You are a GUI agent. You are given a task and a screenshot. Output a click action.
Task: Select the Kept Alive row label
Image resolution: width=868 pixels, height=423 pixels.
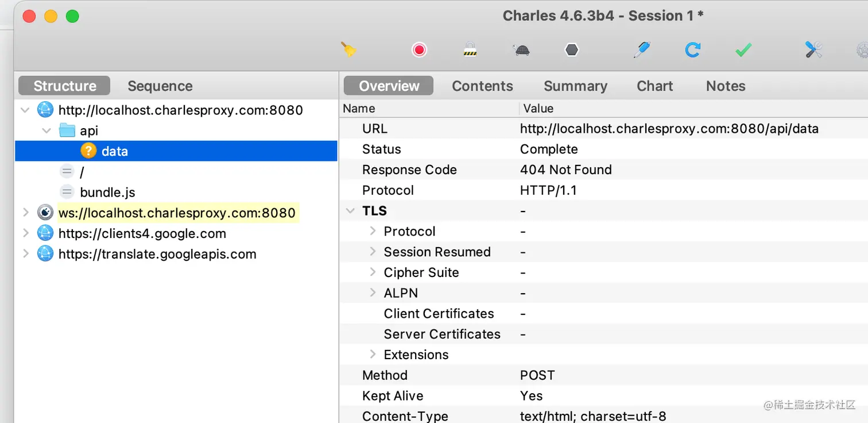(393, 396)
